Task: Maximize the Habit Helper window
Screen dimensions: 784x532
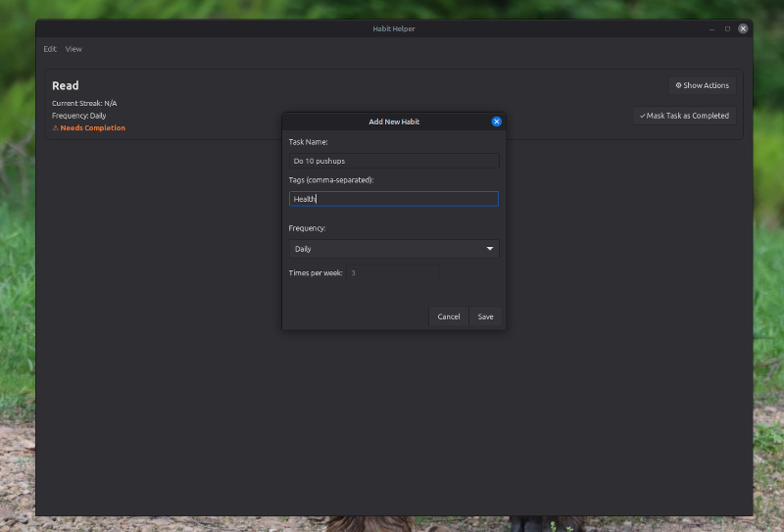Action: pyautogui.click(x=727, y=29)
